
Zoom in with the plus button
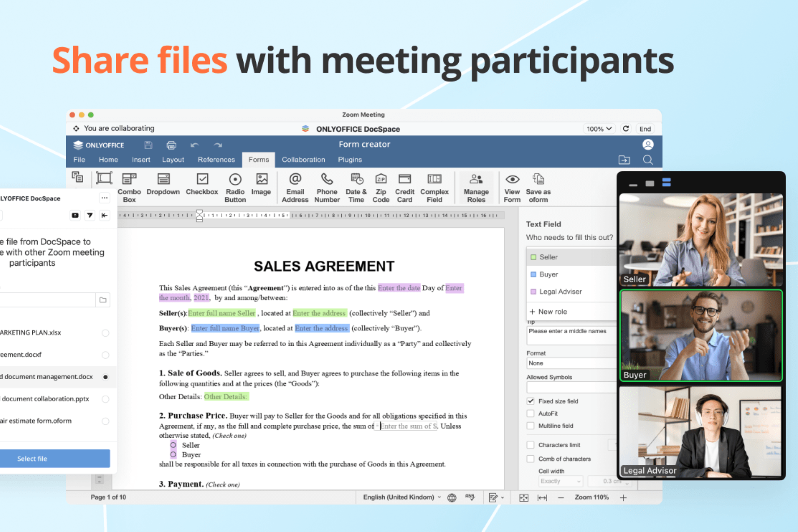coord(623,497)
